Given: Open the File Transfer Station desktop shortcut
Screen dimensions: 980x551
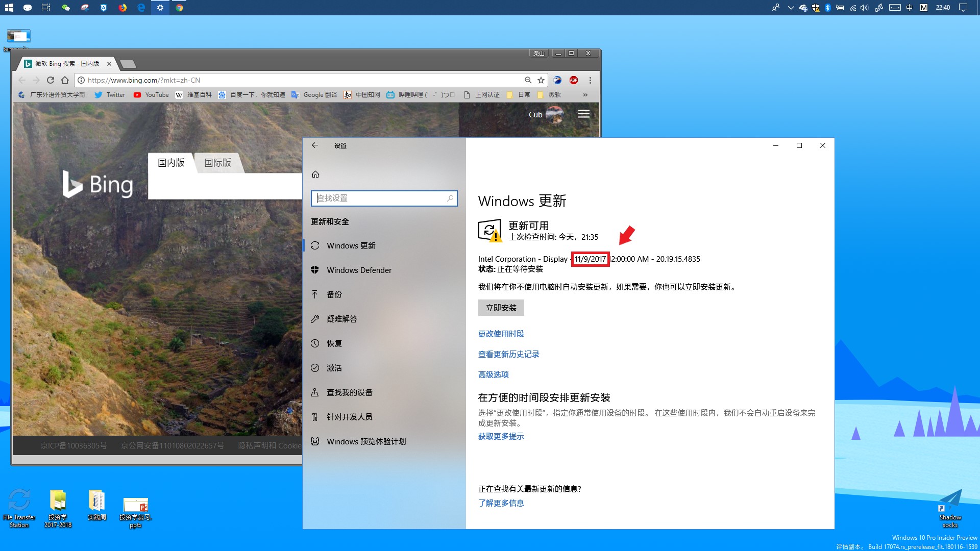Looking at the screenshot, I should tap(19, 508).
